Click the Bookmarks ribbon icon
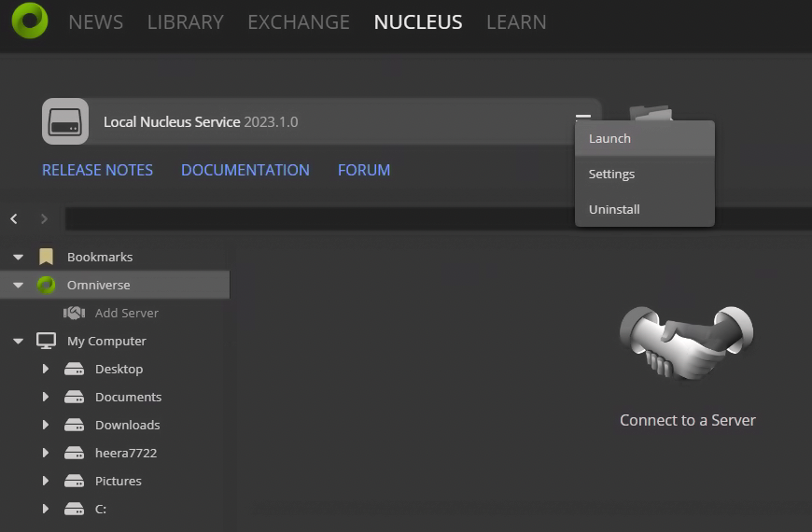The width and height of the screenshot is (812, 532). pos(46,257)
